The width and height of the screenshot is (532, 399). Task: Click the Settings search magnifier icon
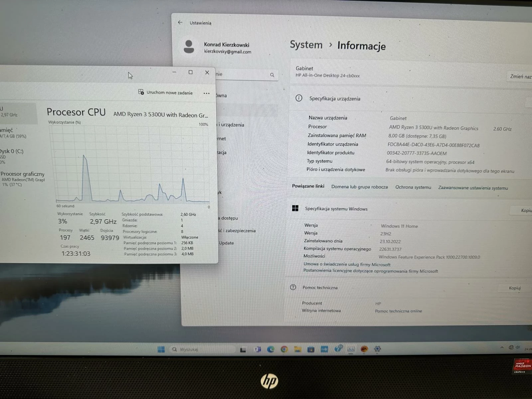point(272,75)
